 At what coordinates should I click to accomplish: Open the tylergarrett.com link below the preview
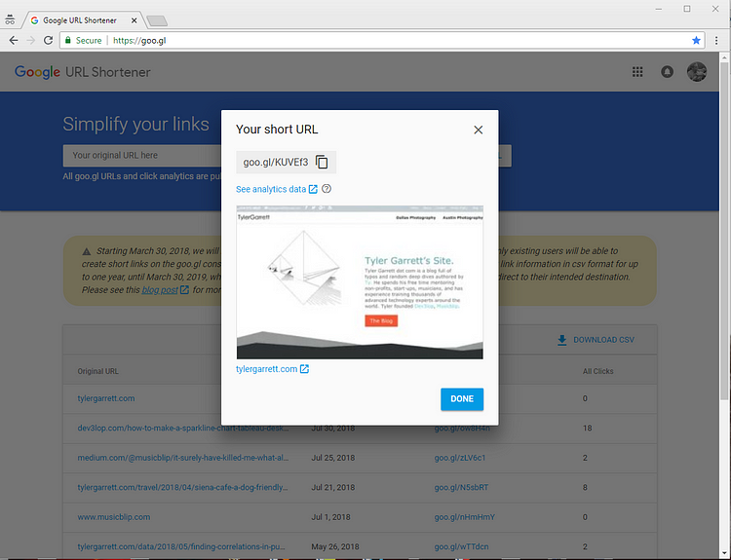[272, 369]
